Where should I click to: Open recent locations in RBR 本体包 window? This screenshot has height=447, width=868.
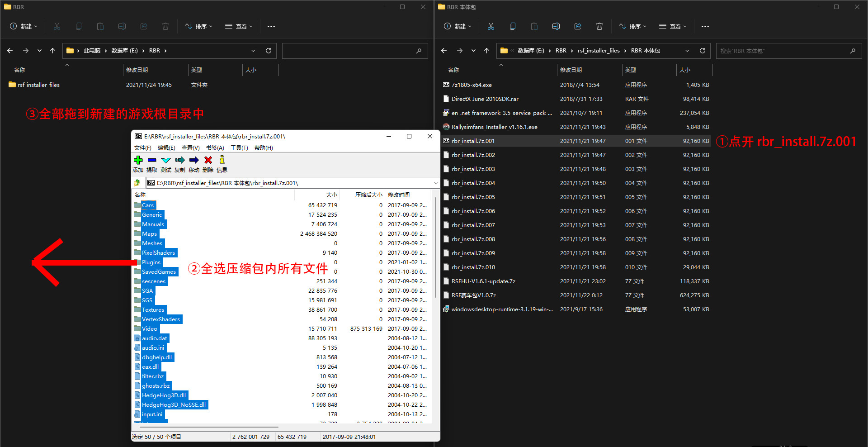(473, 51)
